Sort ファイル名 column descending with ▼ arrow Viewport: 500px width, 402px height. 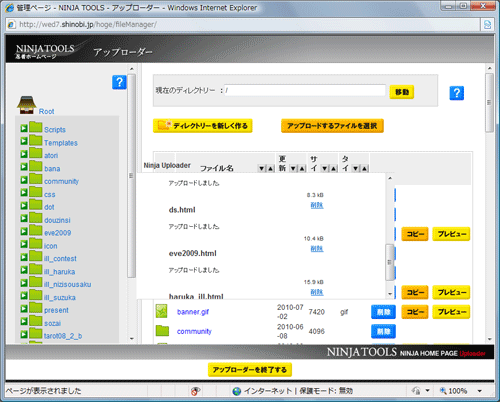pyautogui.click(x=262, y=169)
